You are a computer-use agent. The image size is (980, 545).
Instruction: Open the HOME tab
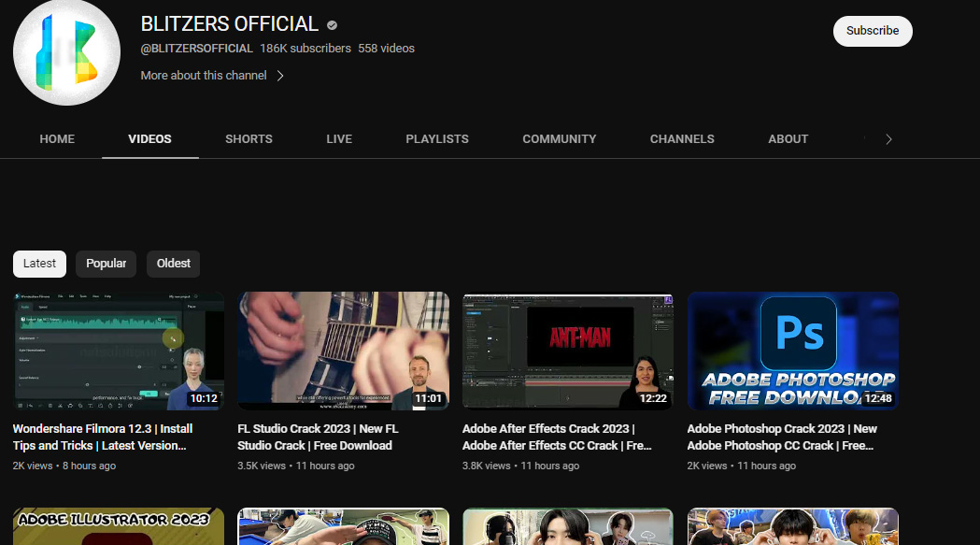(57, 139)
